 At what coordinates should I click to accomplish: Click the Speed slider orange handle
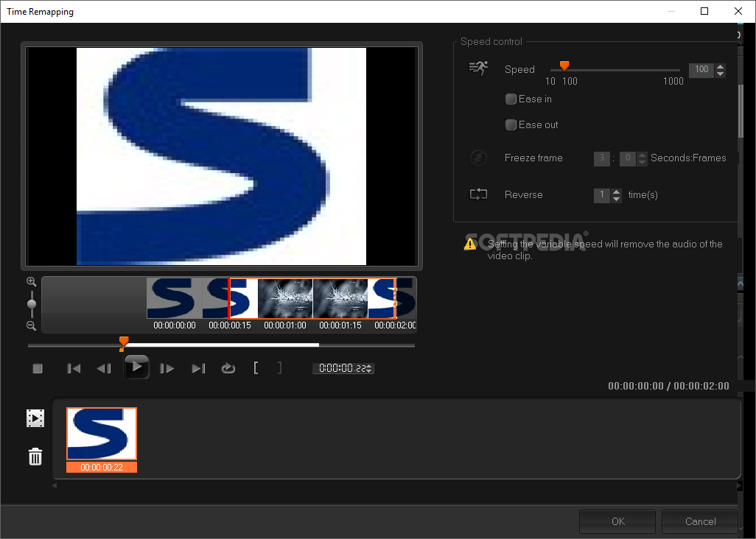pyautogui.click(x=564, y=66)
